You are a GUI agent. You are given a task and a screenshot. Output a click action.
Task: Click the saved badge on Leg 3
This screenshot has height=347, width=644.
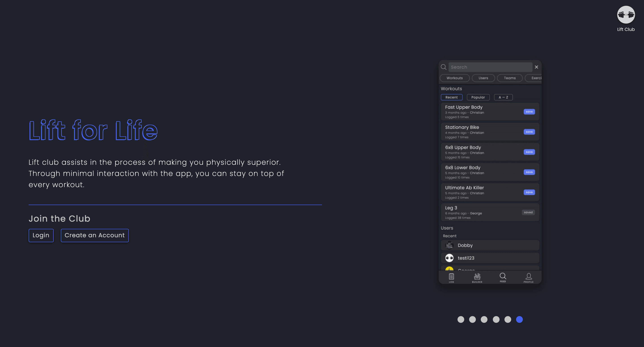pyautogui.click(x=528, y=212)
